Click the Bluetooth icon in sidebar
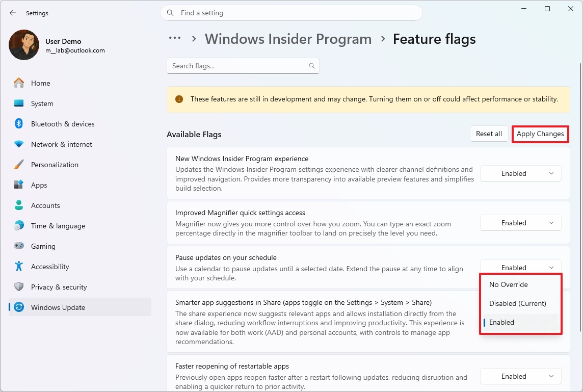This screenshot has width=583, height=392. pos(19,123)
